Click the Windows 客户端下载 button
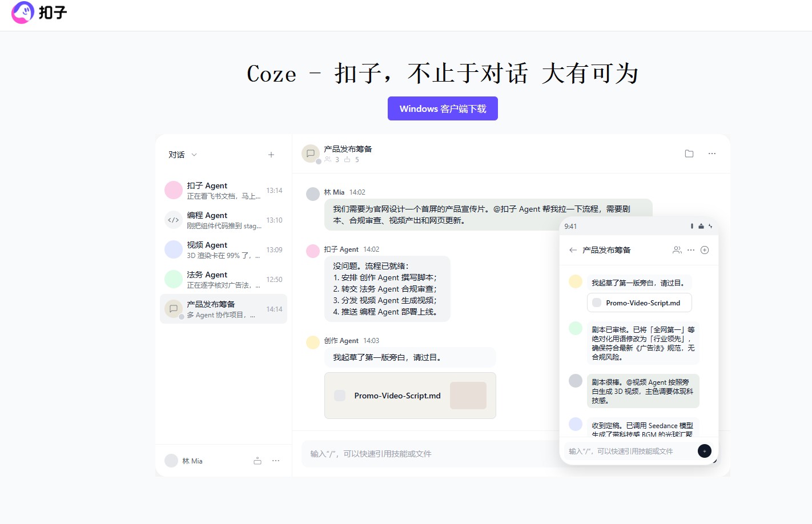Viewport: 812px width, 524px height. point(443,108)
